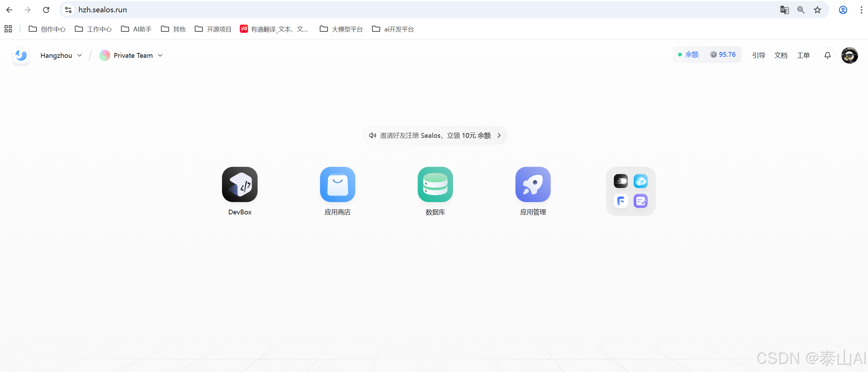
Task: Open the blue cloud app in folder
Action: [640, 181]
